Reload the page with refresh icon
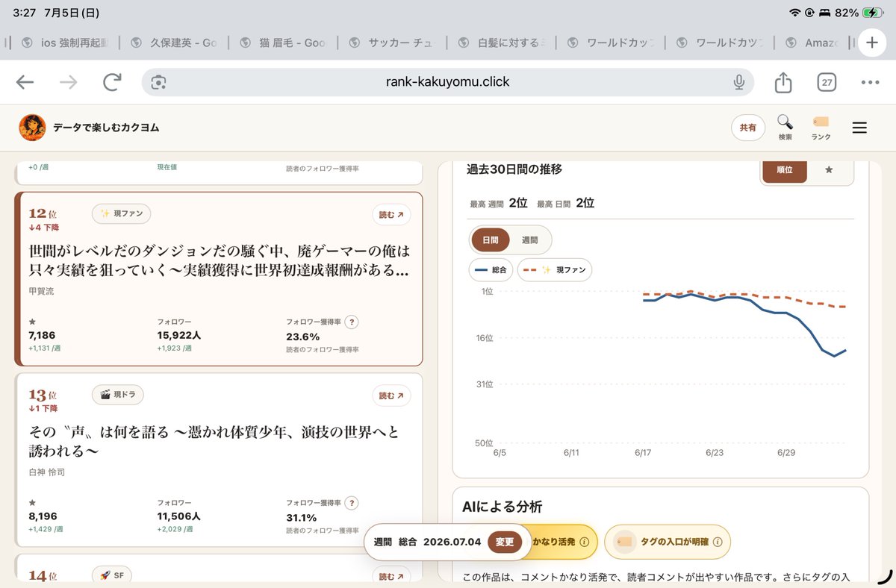896x588 pixels. [112, 82]
